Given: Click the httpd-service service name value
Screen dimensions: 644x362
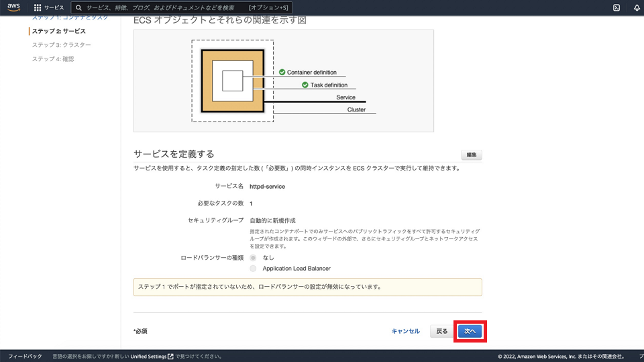Looking at the screenshot, I should click(268, 186).
